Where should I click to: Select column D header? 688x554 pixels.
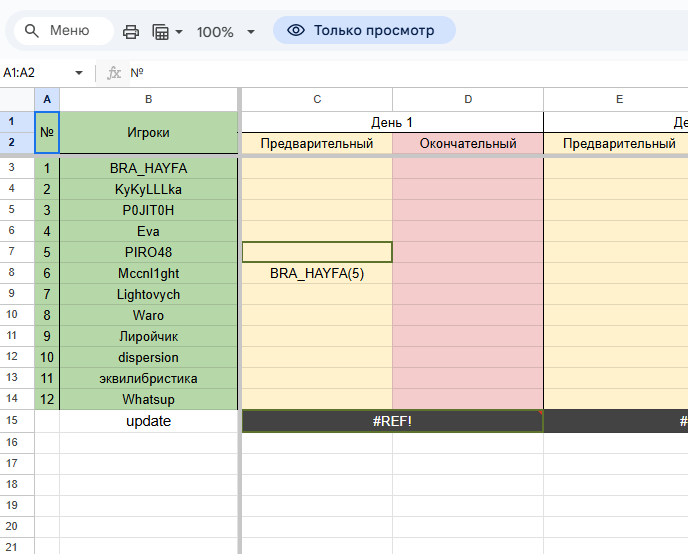(x=468, y=100)
